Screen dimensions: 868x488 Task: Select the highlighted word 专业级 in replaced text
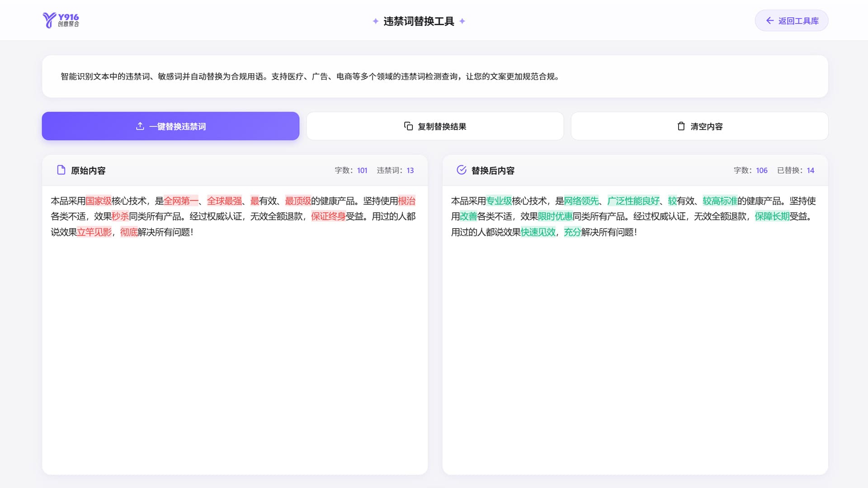click(500, 201)
